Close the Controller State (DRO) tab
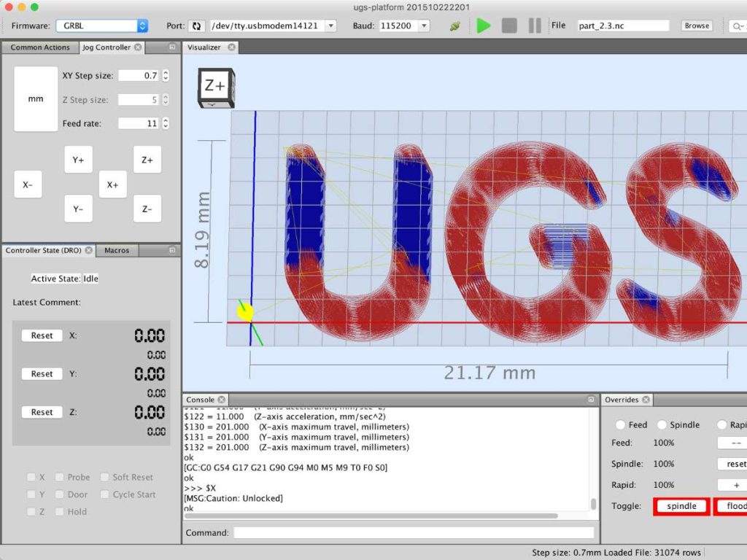 pos(88,250)
